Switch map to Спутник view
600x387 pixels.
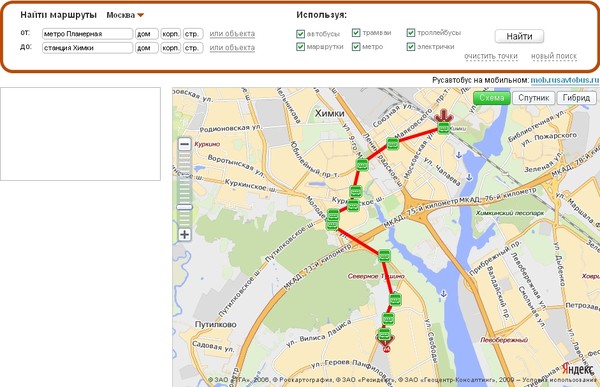(x=533, y=98)
